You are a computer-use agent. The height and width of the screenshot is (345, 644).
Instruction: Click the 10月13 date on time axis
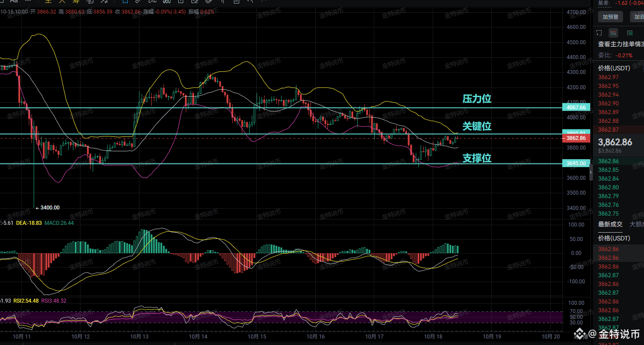click(x=140, y=337)
